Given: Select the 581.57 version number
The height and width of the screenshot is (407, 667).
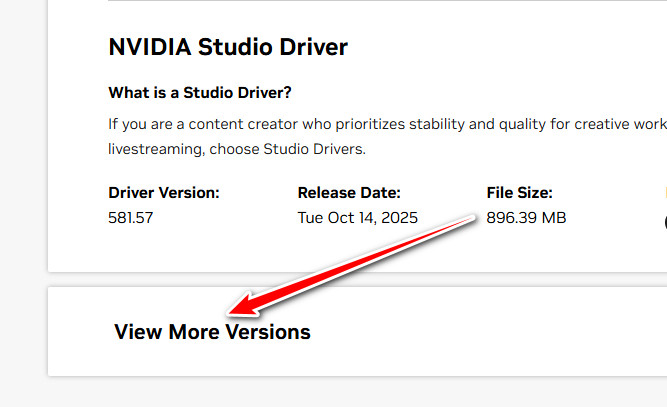Looking at the screenshot, I should [x=129, y=217].
